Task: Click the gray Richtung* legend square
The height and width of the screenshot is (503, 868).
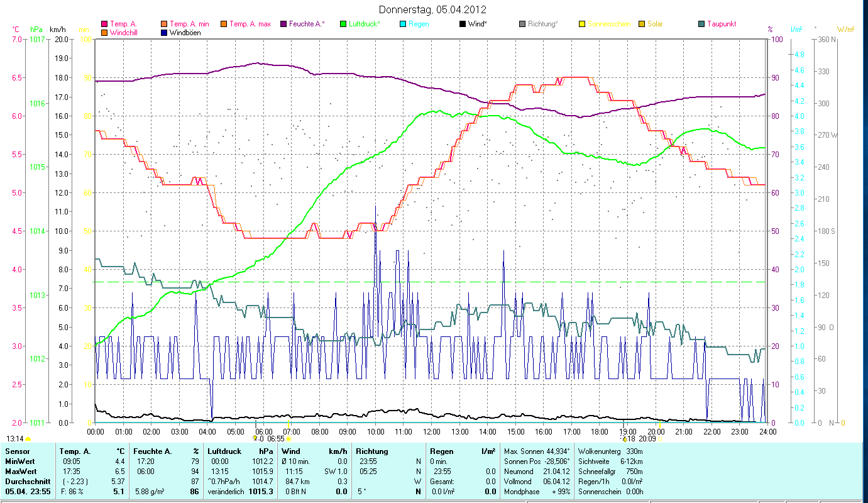Action: (x=522, y=25)
